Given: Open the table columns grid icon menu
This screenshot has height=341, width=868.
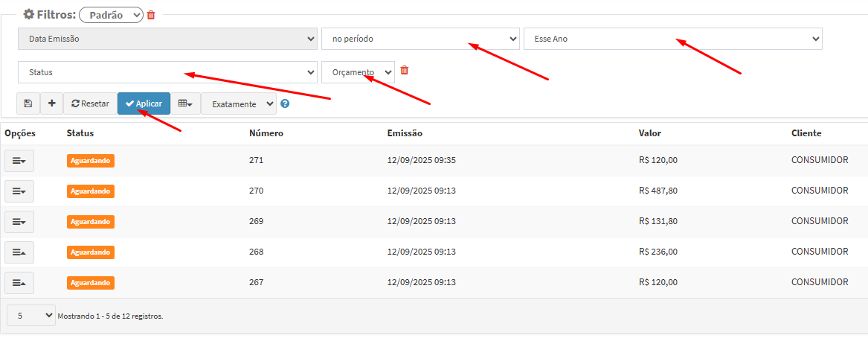Looking at the screenshot, I should coord(185,103).
